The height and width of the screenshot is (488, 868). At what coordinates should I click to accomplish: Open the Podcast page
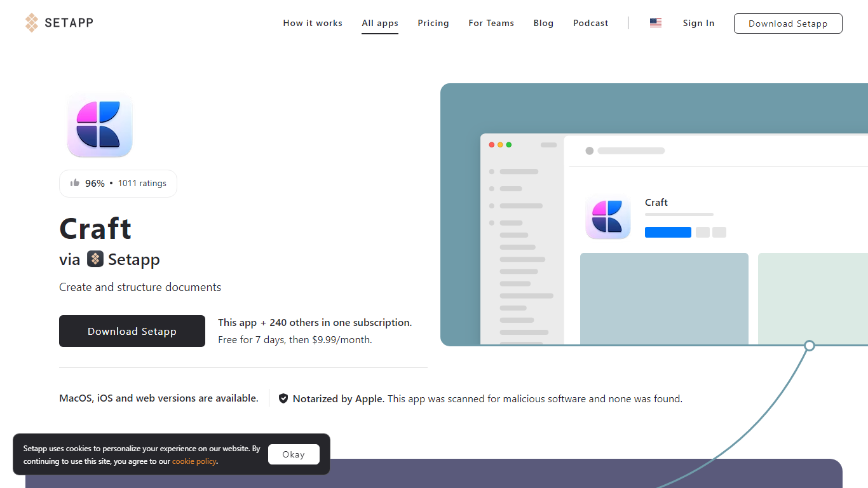[x=590, y=23]
